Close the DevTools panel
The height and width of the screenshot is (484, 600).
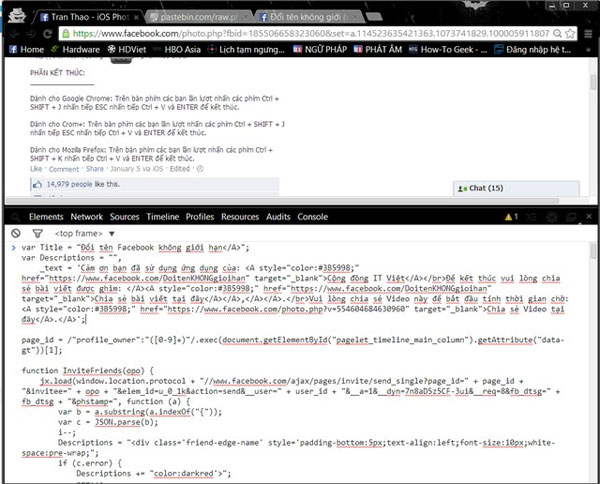pyautogui.click(x=589, y=217)
